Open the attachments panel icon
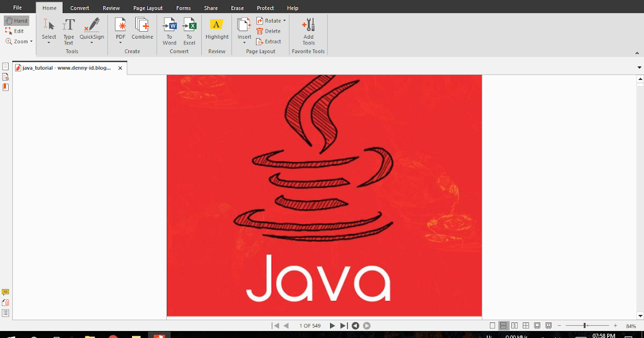This screenshot has width=644, height=338. pos(5,303)
